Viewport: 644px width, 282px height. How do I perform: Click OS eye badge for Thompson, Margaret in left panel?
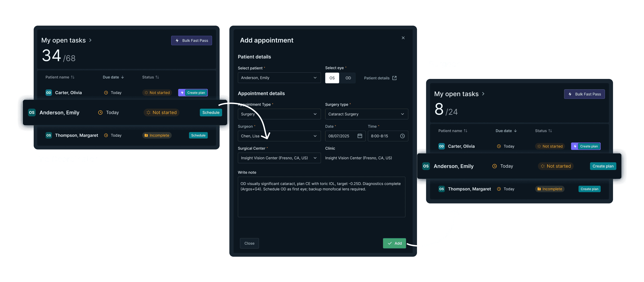click(x=49, y=135)
